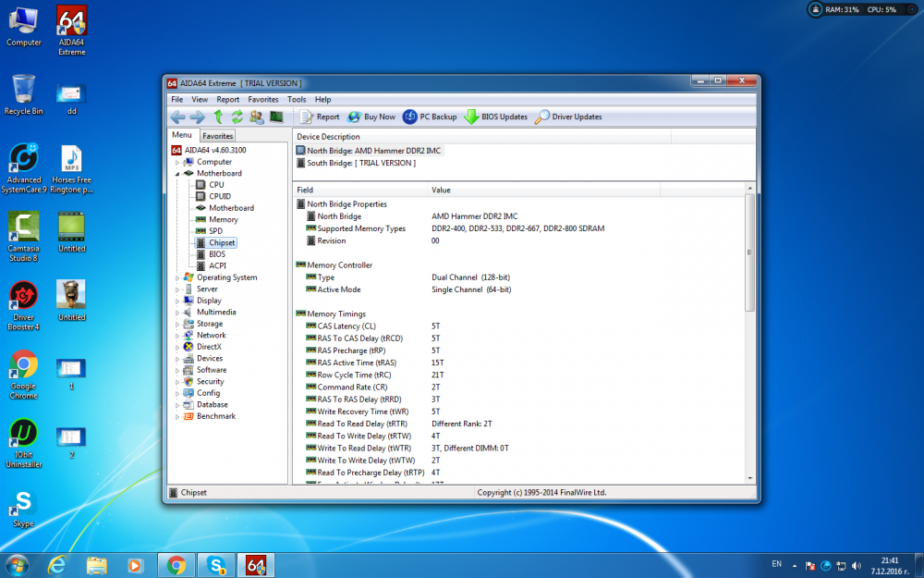Select Chipset in the tree
This screenshot has height=578, width=924.
222,242
